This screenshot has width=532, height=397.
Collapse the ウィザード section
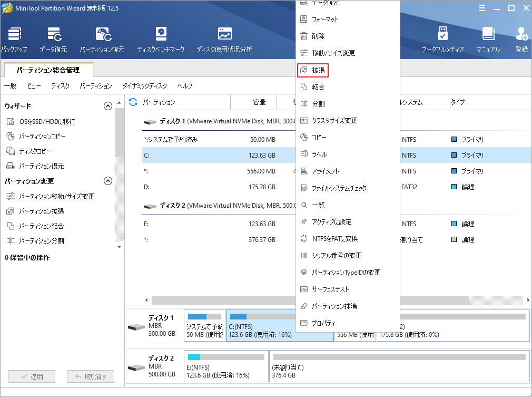tap(108, 106)
